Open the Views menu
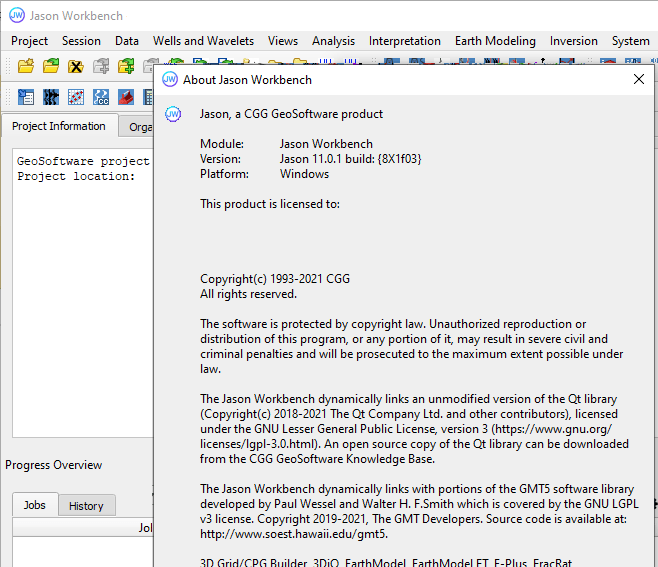The height and width of the screenshot is (567, 658). coord(283,41)
